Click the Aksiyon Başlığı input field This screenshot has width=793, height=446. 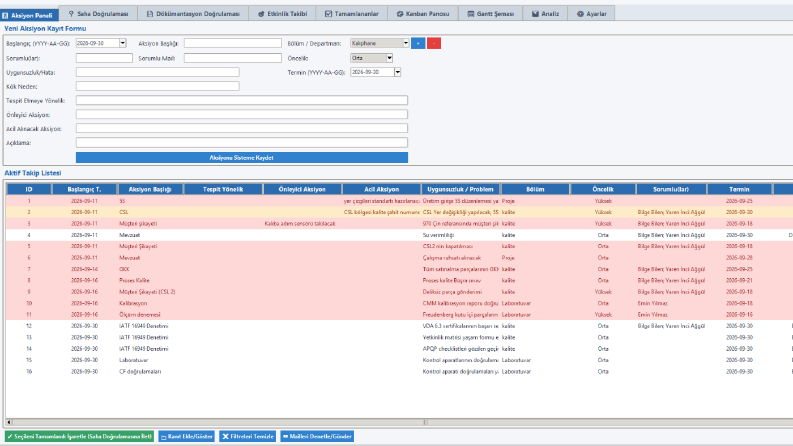coord(233,43)
